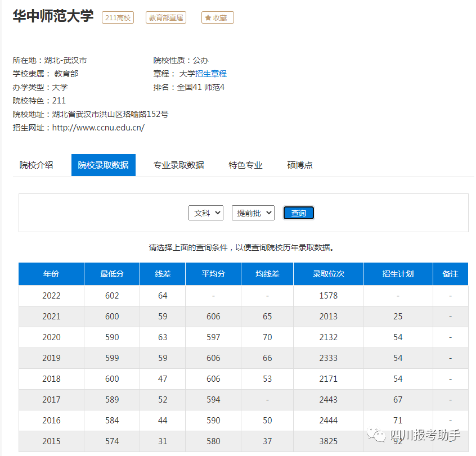This screenshot has height=456, width=476.
Task: Switch to the 院校介绍 tab
Action: point(36,165)
